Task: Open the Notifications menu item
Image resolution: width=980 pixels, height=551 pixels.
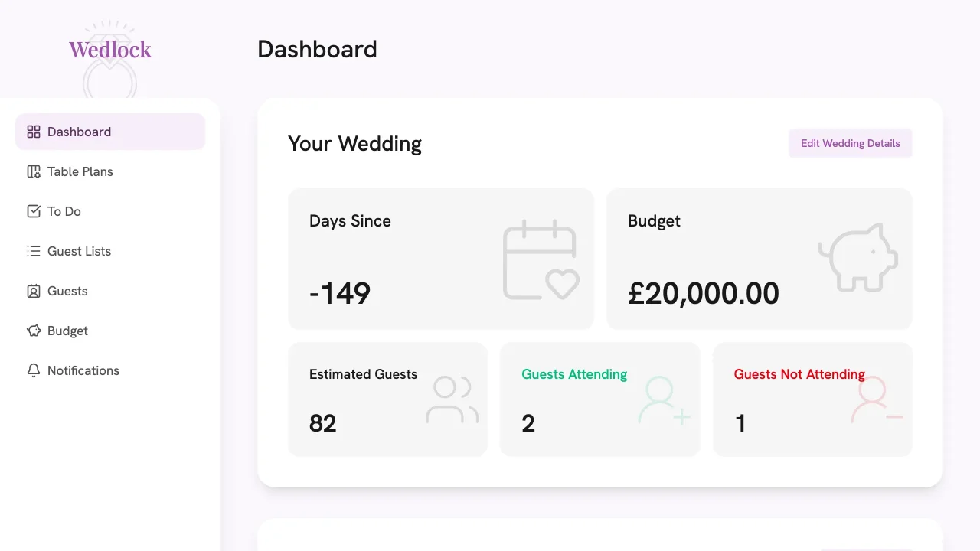Action: pos(83,370)
